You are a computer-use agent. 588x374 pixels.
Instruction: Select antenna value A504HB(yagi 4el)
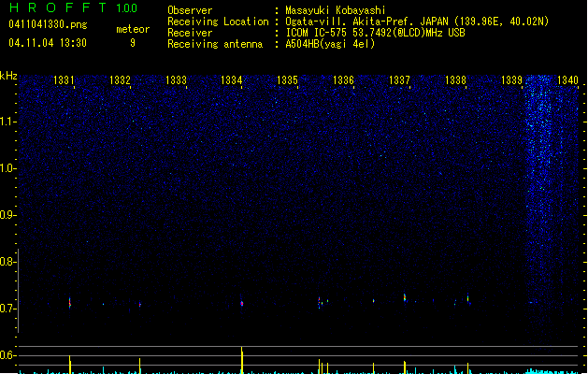tap(330, 44)
